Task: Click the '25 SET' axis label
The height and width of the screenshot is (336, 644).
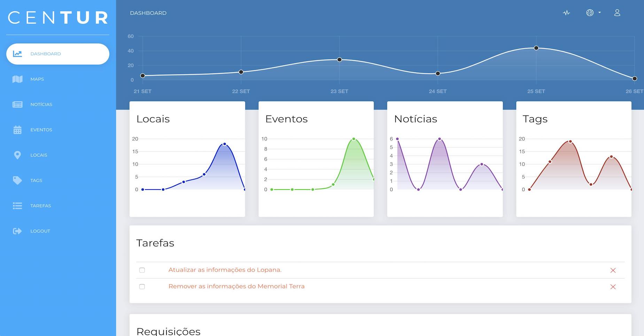Action: [x=536, y=91]
